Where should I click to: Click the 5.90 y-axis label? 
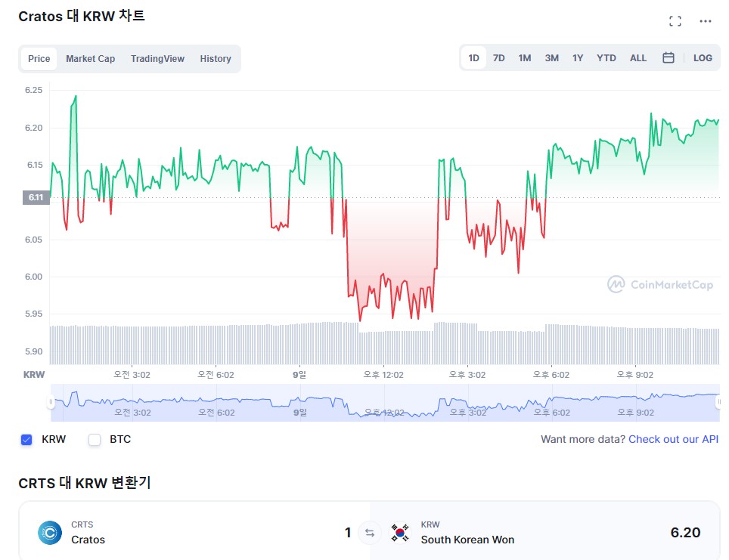[33, 351]
